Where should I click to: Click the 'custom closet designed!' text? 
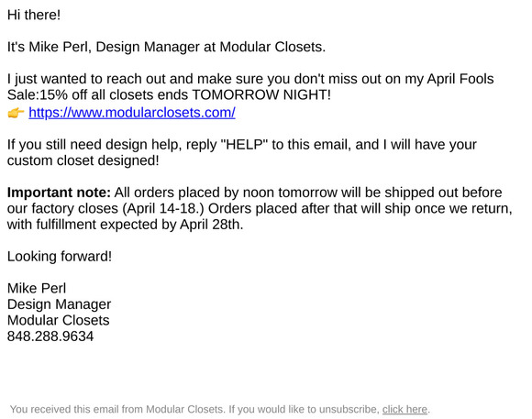point(83,160)
